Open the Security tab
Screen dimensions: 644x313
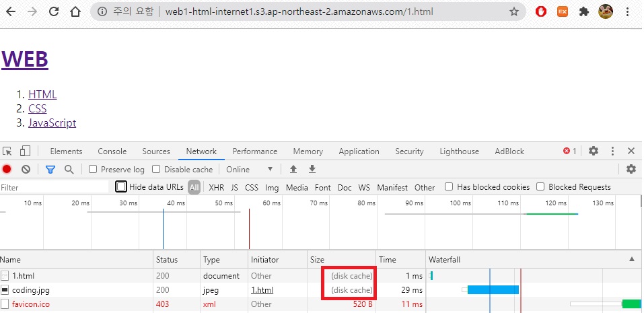click(410, 151)
